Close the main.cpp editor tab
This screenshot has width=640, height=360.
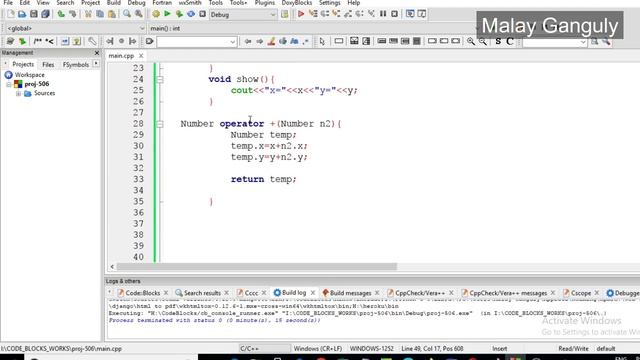click(141, 56)
